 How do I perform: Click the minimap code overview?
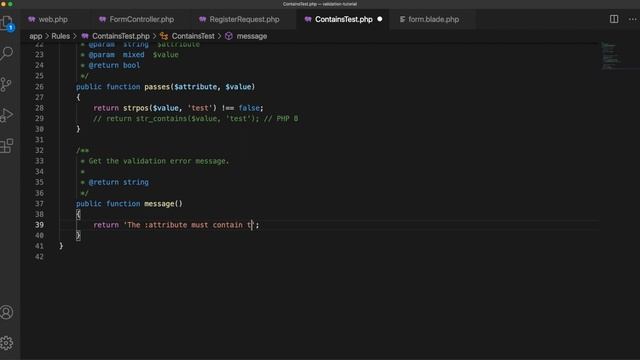coord(611,55)
